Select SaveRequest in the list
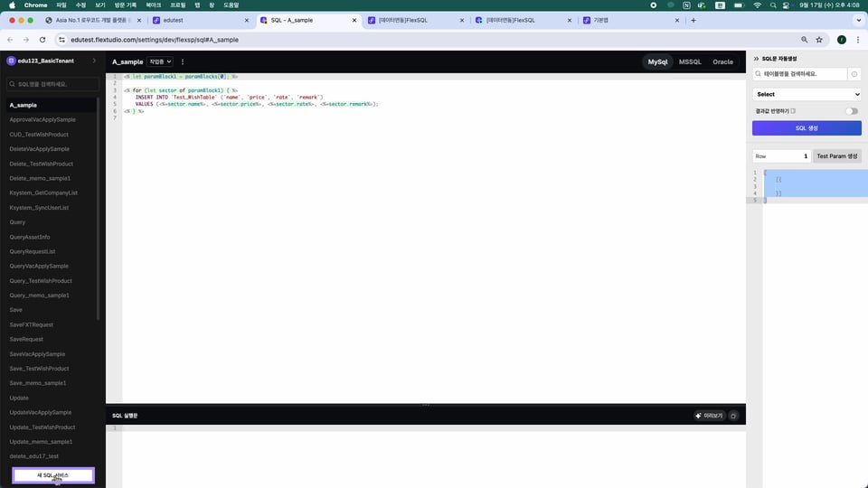Viewport: 868px width, 488px height. point(26,339)
